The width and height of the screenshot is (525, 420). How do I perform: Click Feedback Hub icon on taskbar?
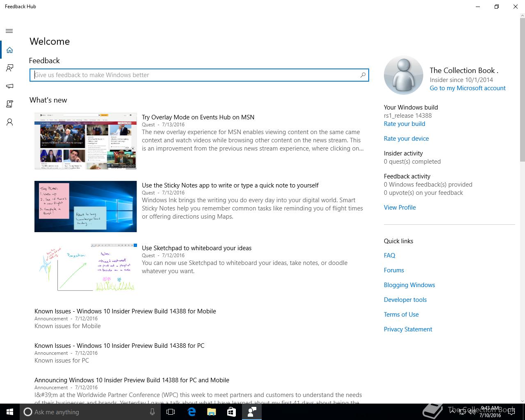(x=251, y=412)
